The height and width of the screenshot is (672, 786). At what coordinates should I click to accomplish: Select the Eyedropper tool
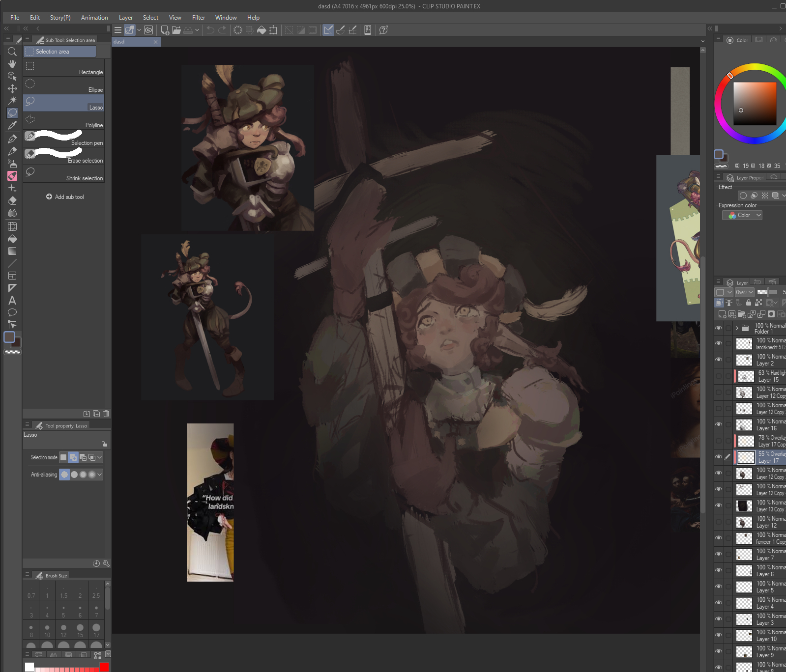[x=12, y=126]
